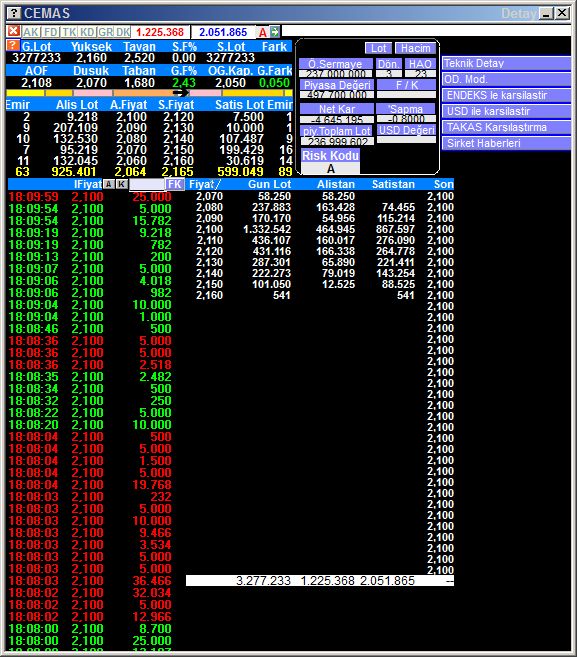Select the GR toolbar item

click(x=106, y=32)
